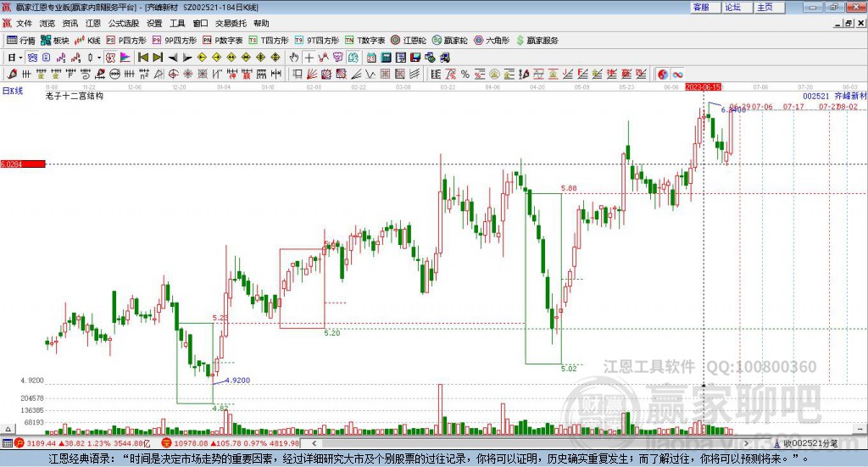Open the 9P四方形 tool
Image resolution: width=868 pixels, height=467 pixels.
point(175,41)
